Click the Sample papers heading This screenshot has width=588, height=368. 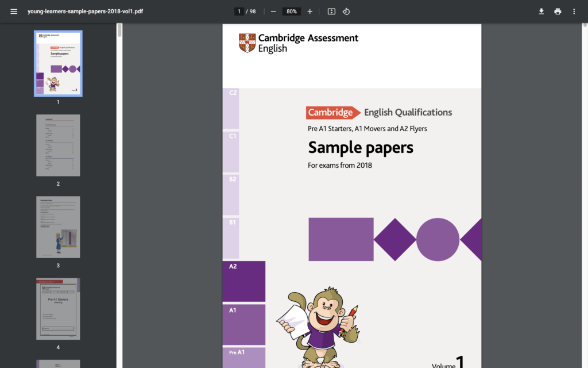[361, 148]
